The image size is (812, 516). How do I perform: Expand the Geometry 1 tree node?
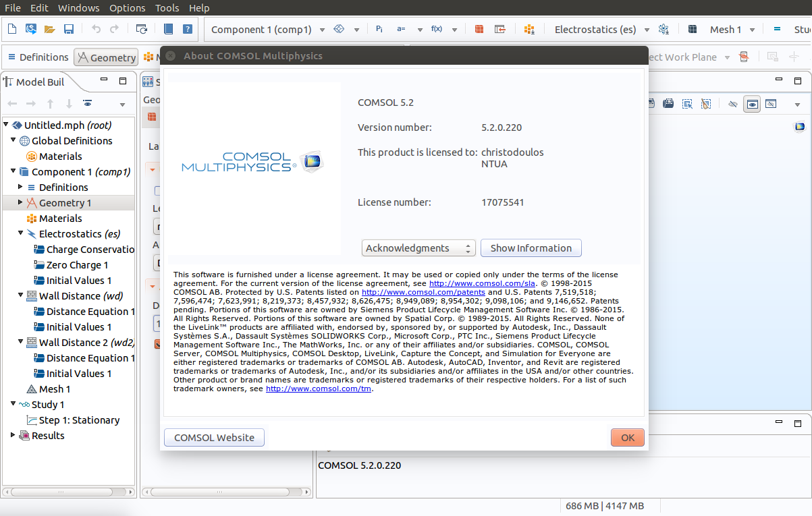[20, 202]
